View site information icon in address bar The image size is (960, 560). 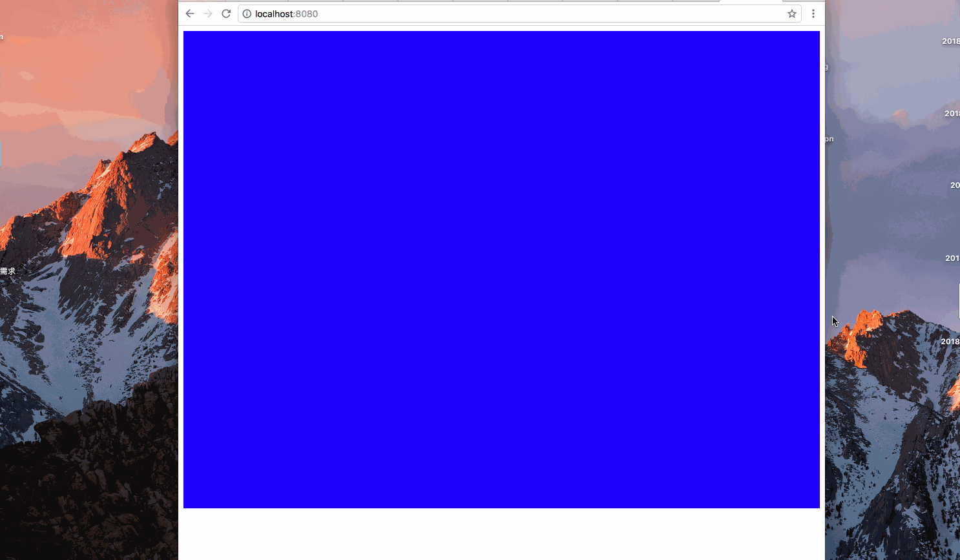pyautogui.click(x=247, y=14)
